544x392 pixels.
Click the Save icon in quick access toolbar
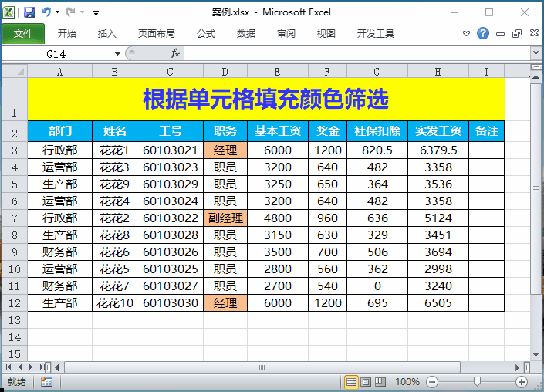[x=29, y=12]
